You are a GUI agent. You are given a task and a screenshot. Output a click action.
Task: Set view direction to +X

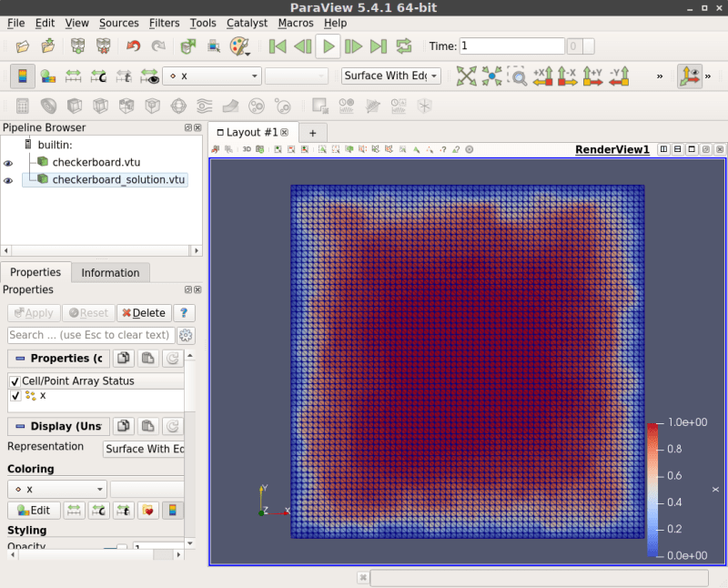coord(542,76)
